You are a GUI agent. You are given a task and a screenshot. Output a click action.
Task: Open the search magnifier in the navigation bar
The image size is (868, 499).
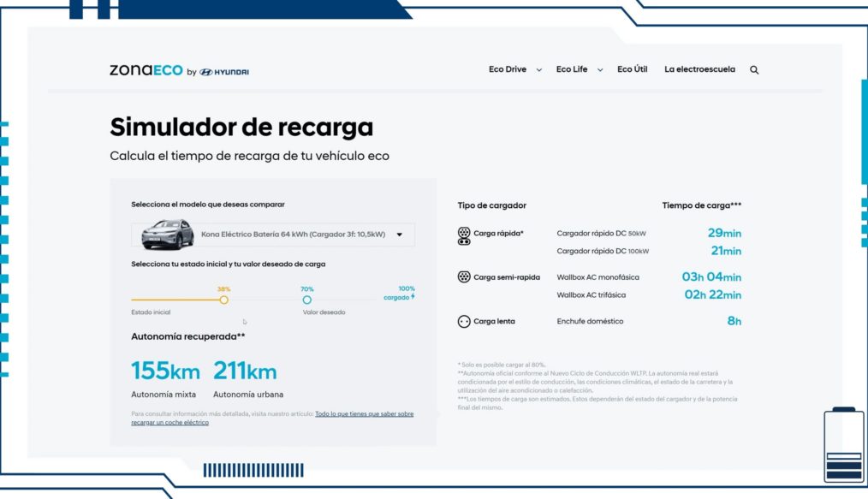tap(753, 69)
